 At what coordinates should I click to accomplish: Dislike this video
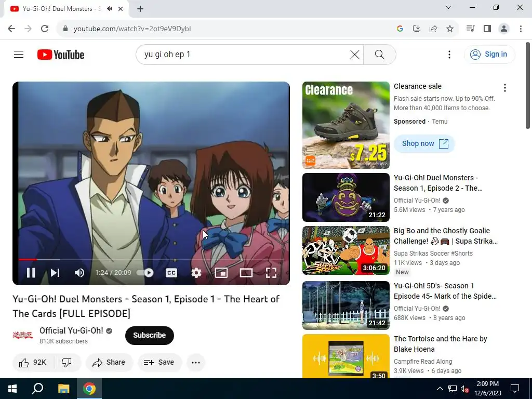point(67,362)
